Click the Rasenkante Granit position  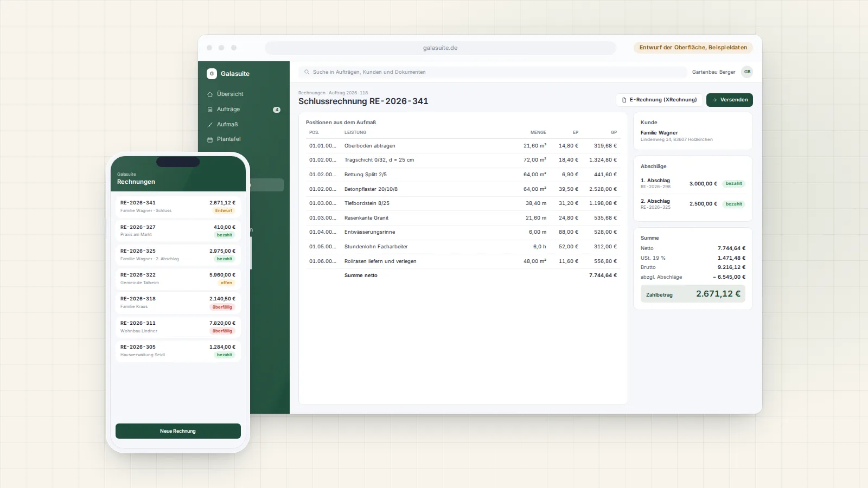click(x=463, y=218)
